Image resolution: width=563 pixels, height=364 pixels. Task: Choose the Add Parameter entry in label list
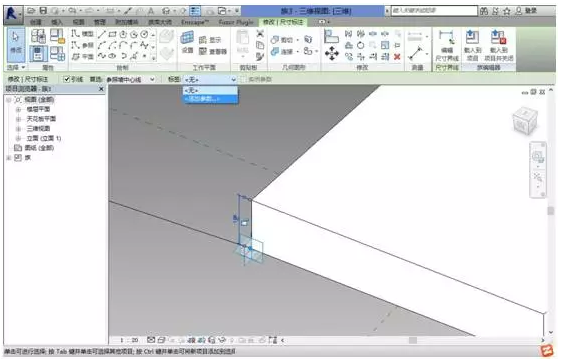210,99
